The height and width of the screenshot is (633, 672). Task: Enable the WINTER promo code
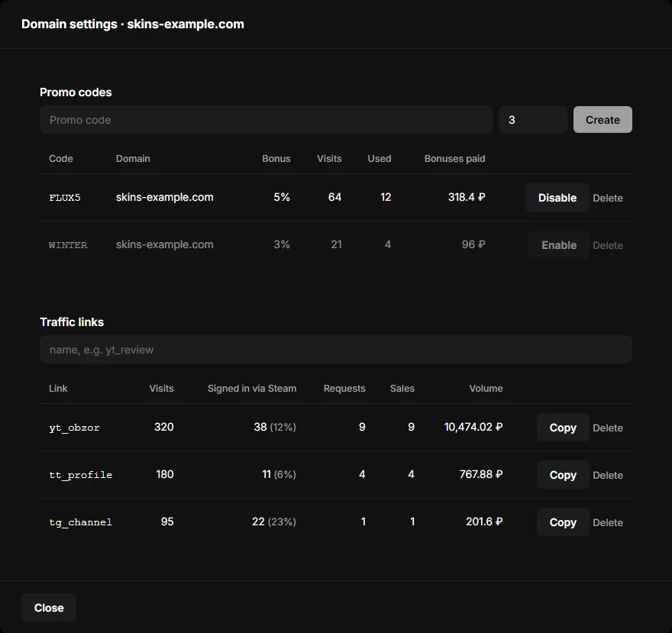click(x=559, y=245)
